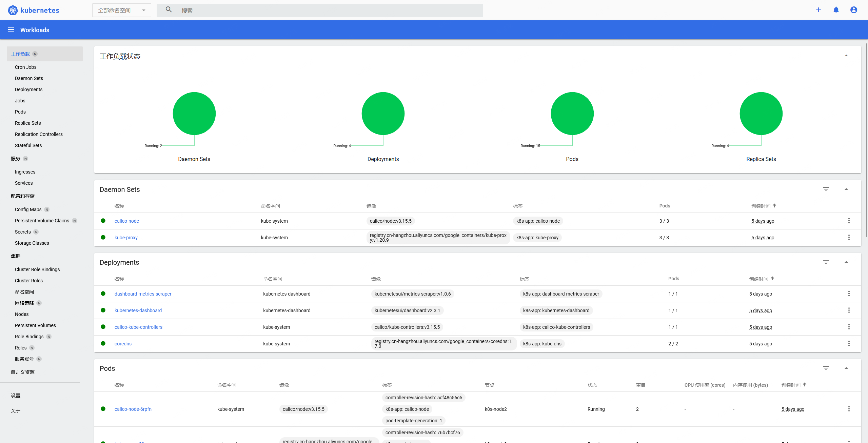Open the filter icon in Pods
The height and width of the screenshot is (443, 868).
(826, 368)
